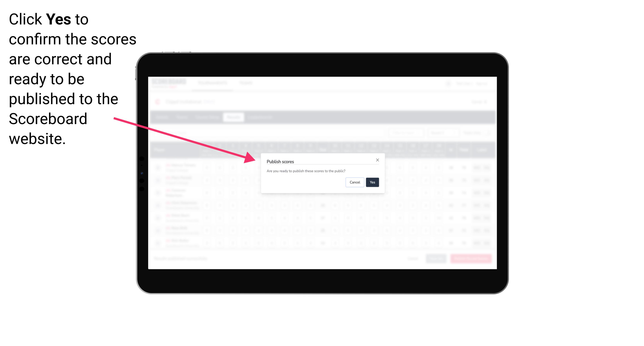Click Cancel to dismiss dialog
Screen dimensions: 644x346
[x=355, y=182]
